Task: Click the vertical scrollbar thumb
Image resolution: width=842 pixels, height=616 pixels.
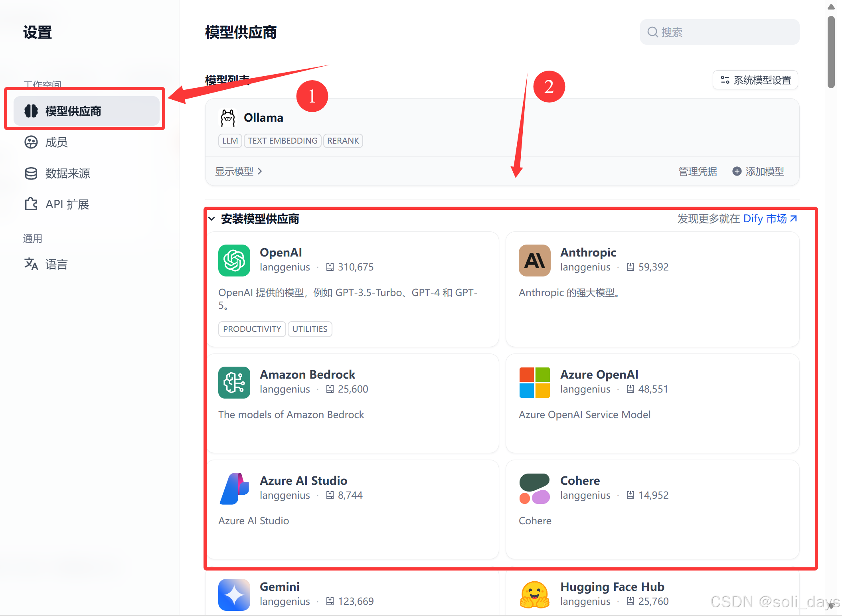Action: [x=831, y=52]
